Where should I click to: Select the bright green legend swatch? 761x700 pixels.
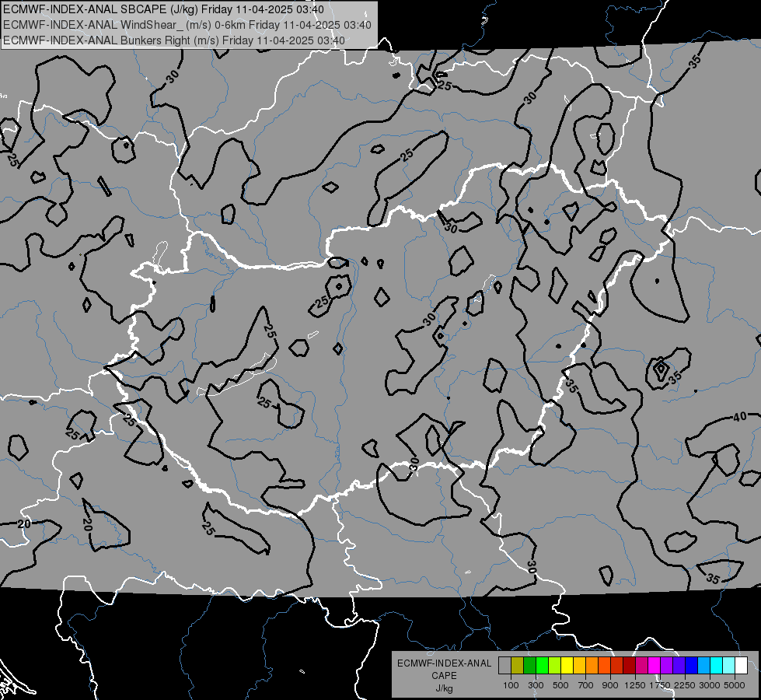(x=542, y=666)
